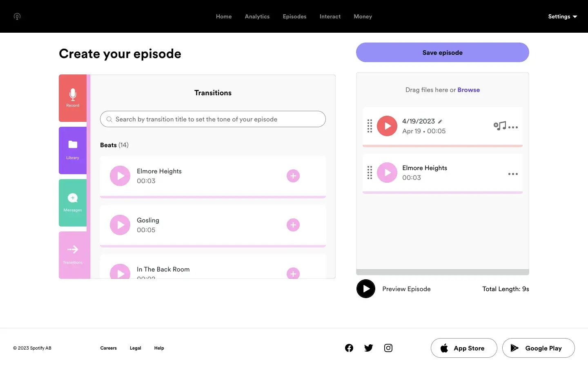Click the Save episode button
Image resolution: width=588 pixels, height=368 pixels.
(x=442, y=52)
